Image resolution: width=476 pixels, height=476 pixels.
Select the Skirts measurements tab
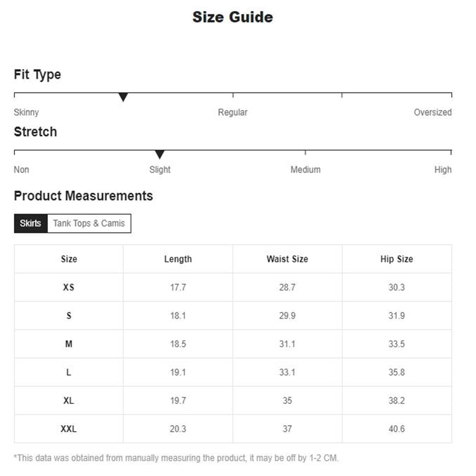(x=30, y=223)
